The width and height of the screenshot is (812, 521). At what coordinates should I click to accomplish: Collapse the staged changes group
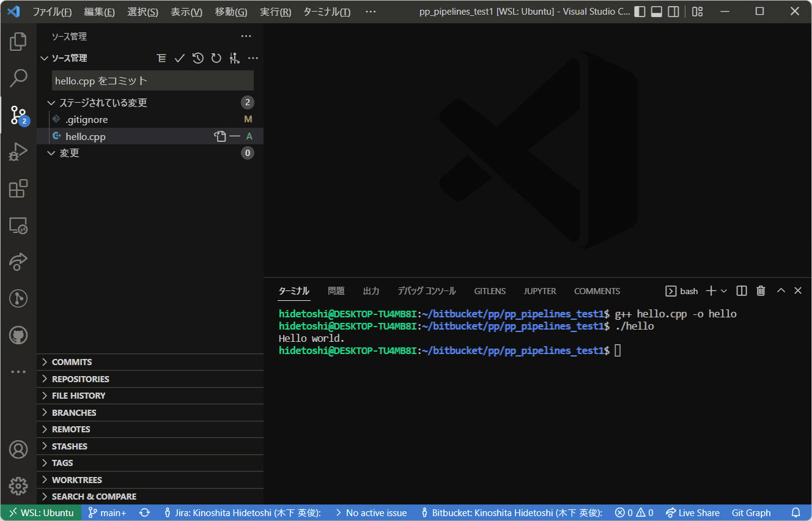(x=51, y=103)
